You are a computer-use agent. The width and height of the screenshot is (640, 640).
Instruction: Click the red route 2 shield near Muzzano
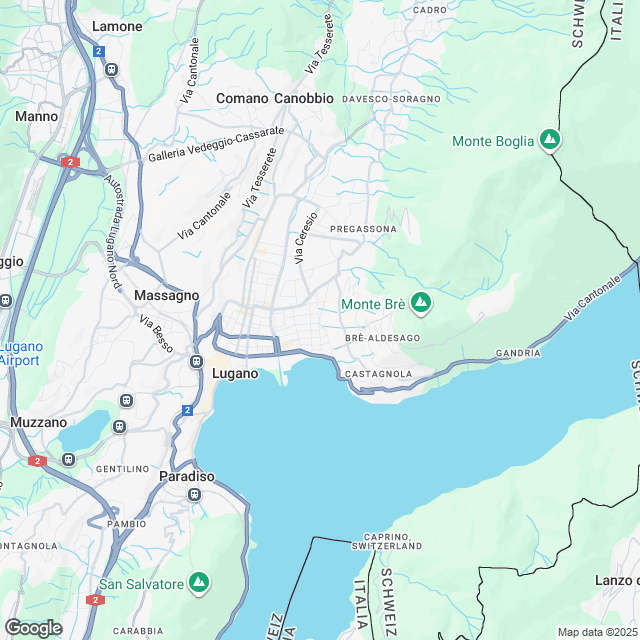coord(38,461)
